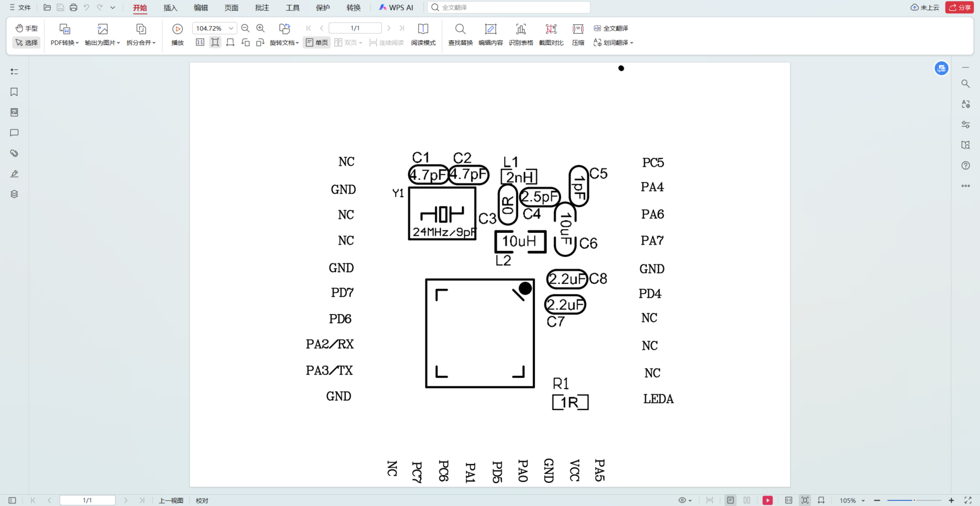Open the Annotate tab
980x506 pixels.
[262, 8]
